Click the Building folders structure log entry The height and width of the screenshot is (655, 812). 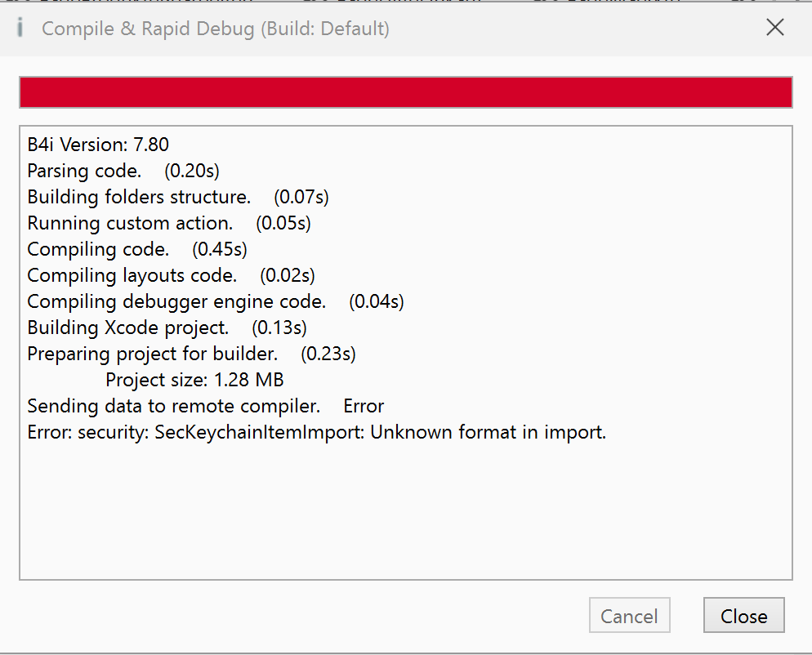point(178,197)
